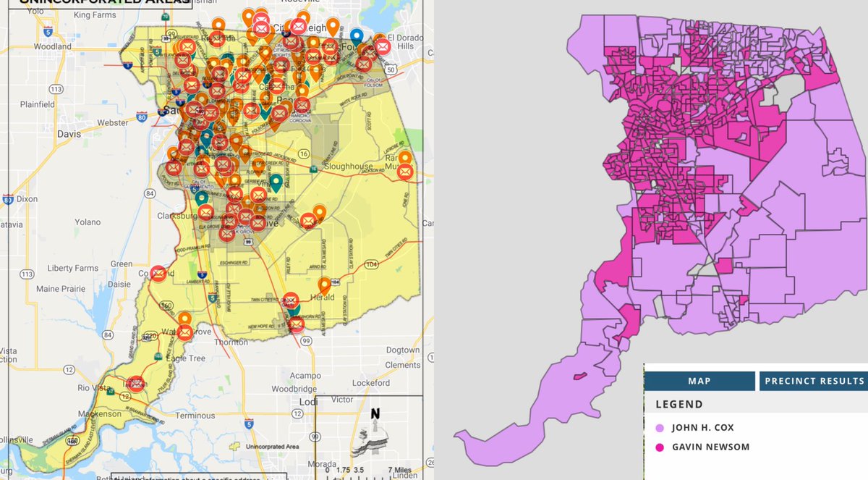The image size is (868, 480).
Task: Click the mail icon beside El Dorado Hills
Action: pos(383,46)
